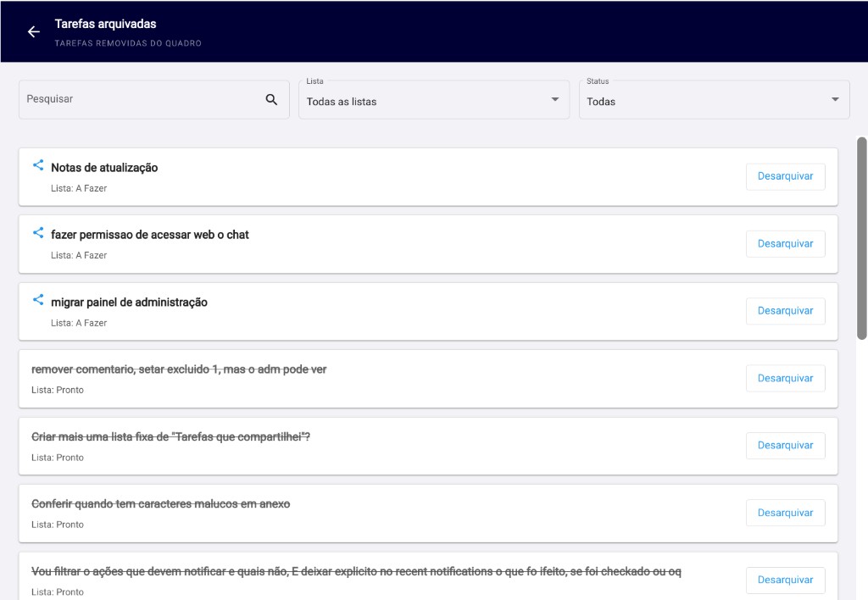Click share icon on fazer permissao task
The height and width of the screenshot is (600, 868).
[38, 232]
